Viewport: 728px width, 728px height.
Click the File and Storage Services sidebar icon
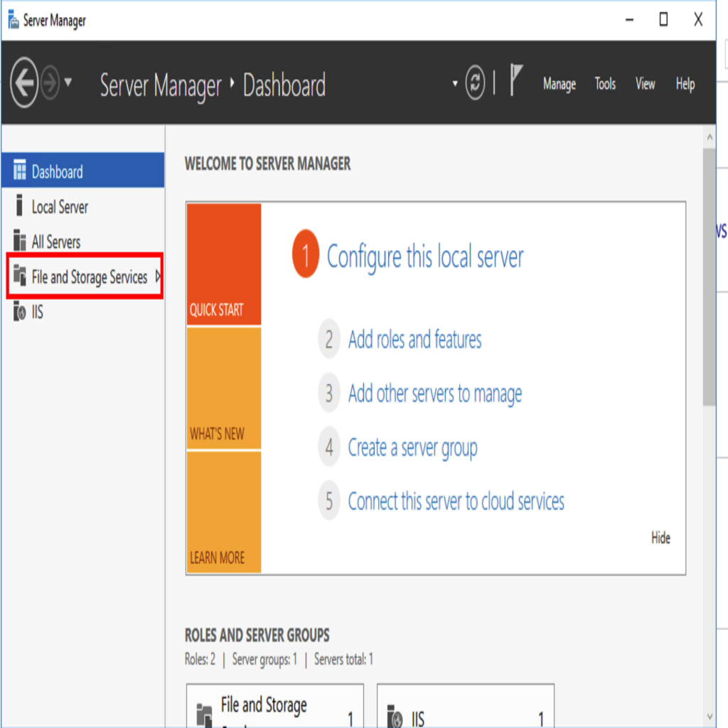(x=19, y=275)
